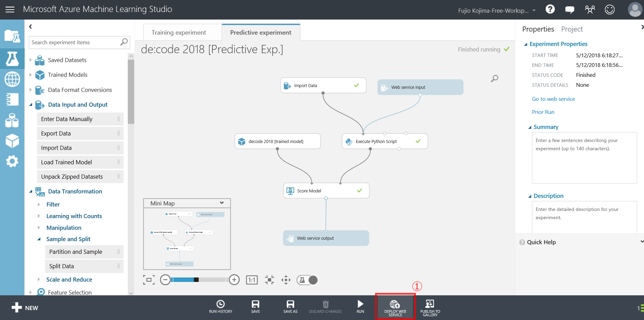
Task: Open the user account avatar
Action: [x=635, y=9]
